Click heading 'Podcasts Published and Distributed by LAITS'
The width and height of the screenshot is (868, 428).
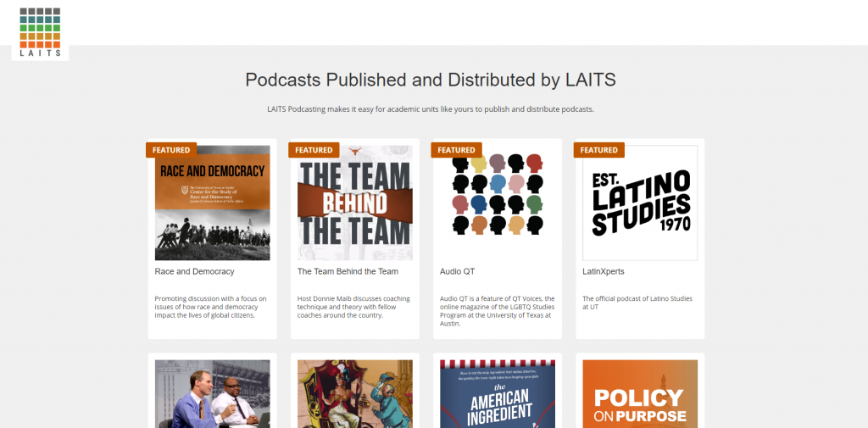coord(431,80)
